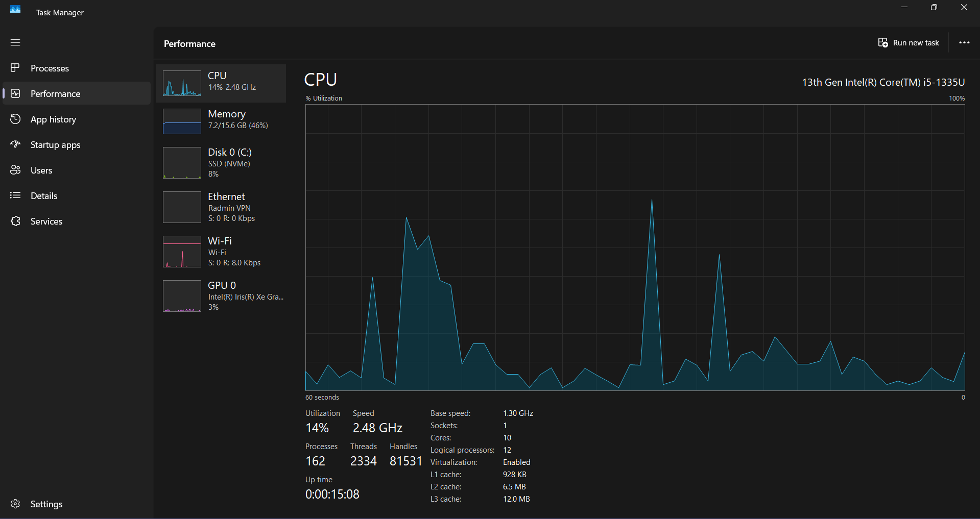Click the Performance pulse icon
Viewport: 980px width, 519px height.
[15, 93]
